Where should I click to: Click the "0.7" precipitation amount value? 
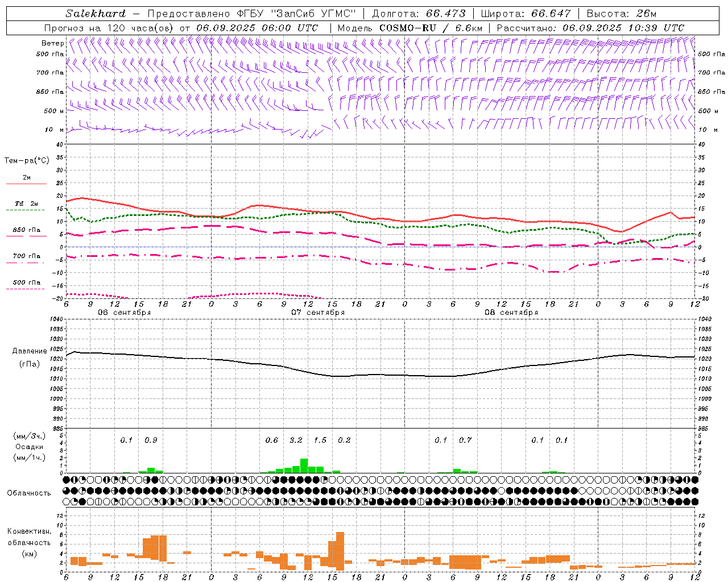pyautogui.click(x=465, y=440)
